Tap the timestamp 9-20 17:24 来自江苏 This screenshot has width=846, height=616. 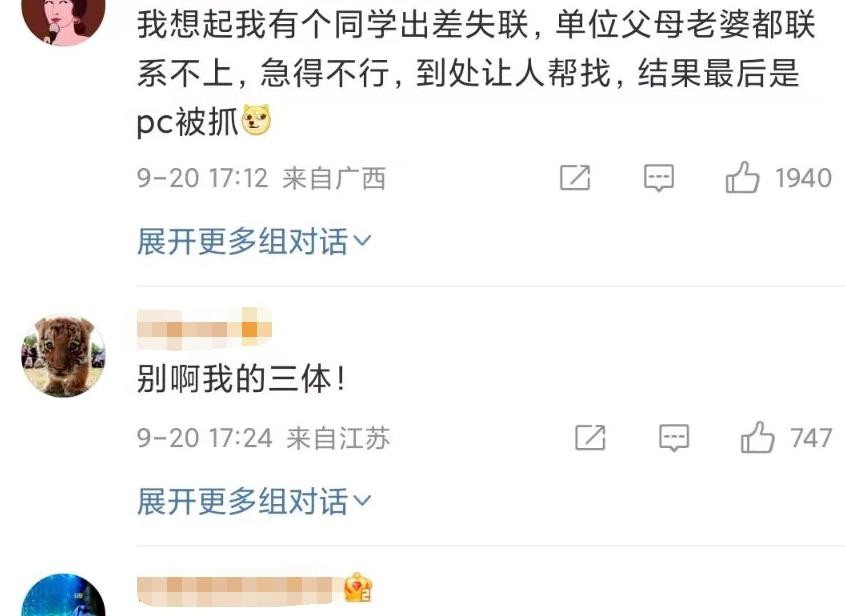pos(263,437)
